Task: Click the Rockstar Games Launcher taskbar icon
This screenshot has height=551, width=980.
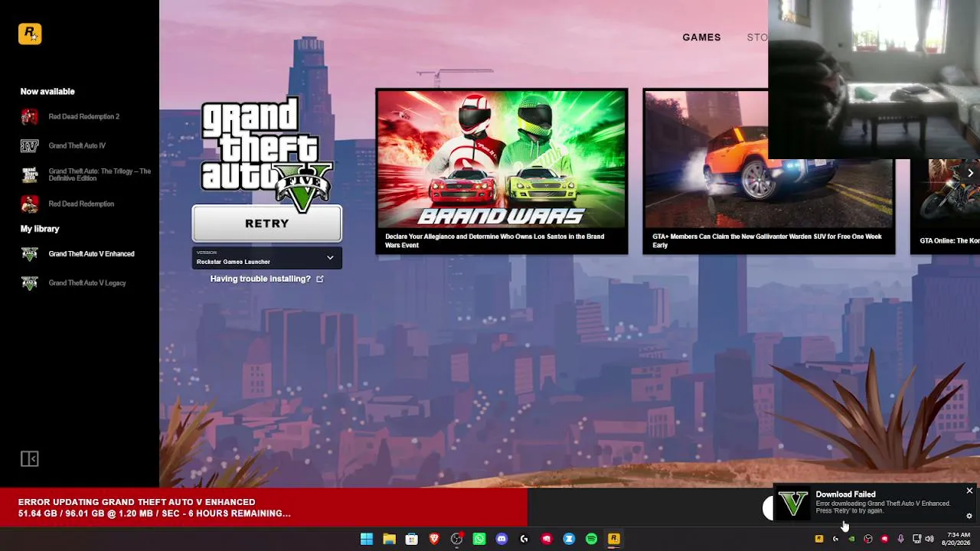Action: point(614,539)
